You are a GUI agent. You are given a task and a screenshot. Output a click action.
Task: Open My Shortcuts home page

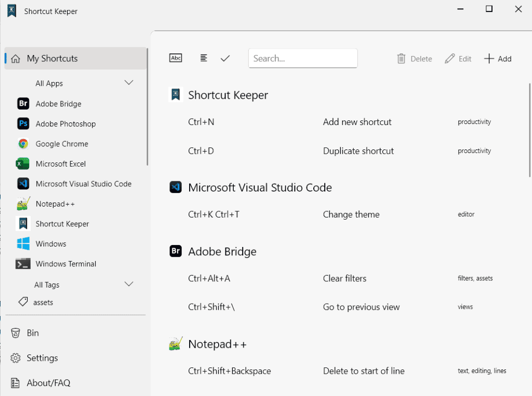click(75, 58)
